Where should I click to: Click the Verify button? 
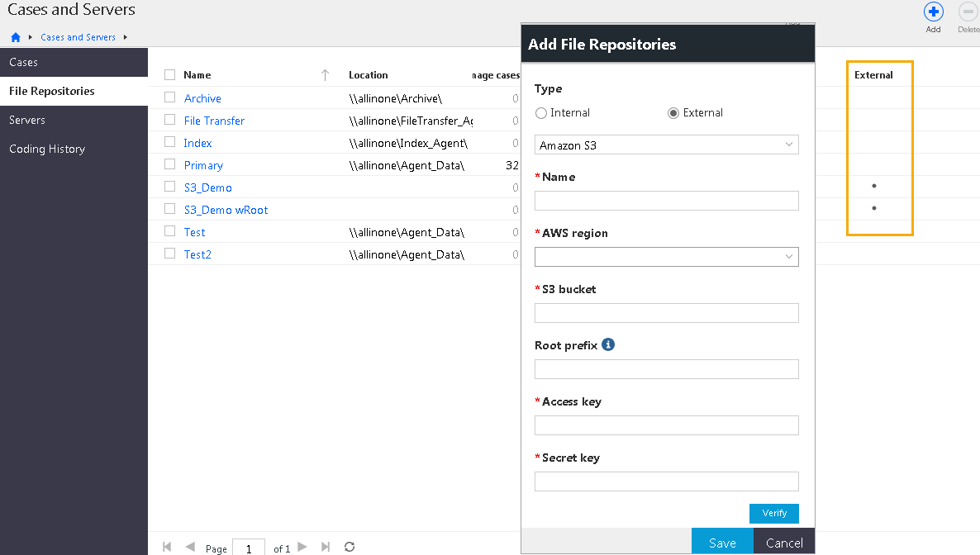point(773,513)
